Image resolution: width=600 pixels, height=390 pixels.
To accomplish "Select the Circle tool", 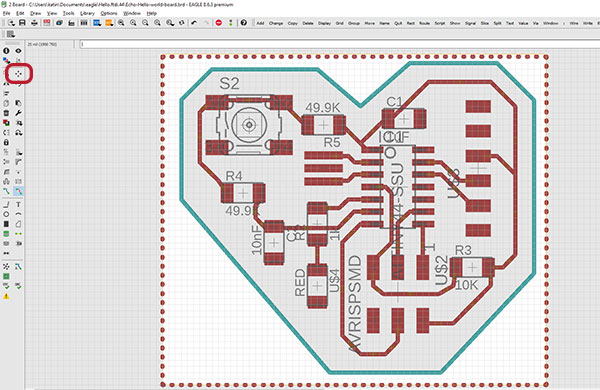I will [x=6, y=214].
